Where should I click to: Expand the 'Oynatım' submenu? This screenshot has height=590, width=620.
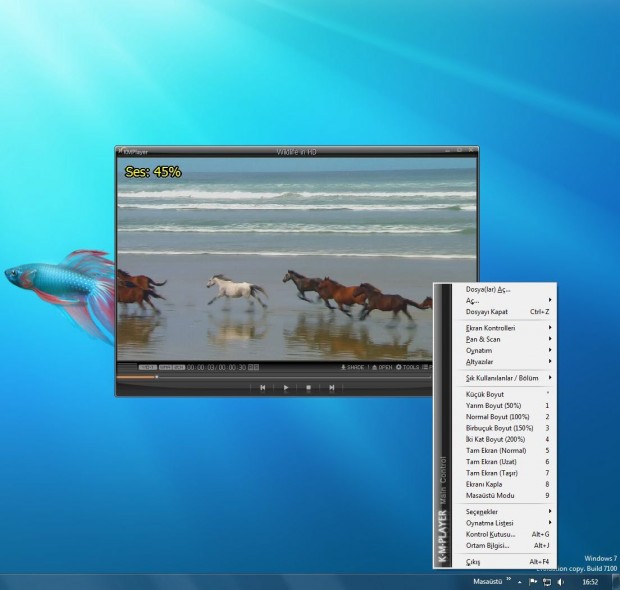tap(503, 350)
